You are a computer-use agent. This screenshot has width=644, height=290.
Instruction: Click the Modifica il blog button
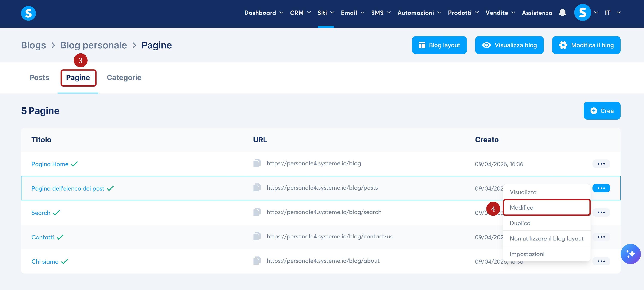pos(586,45)
